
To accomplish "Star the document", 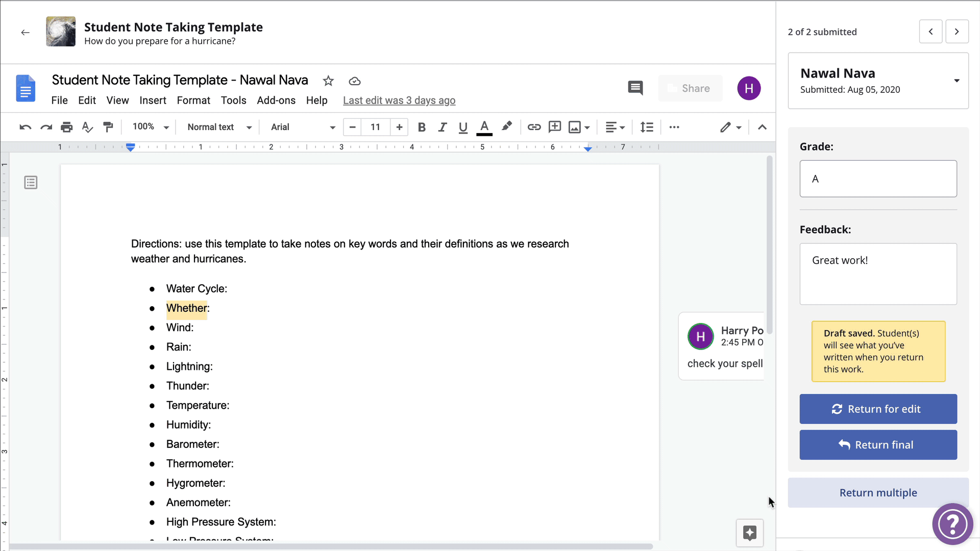I will [328, 81].
